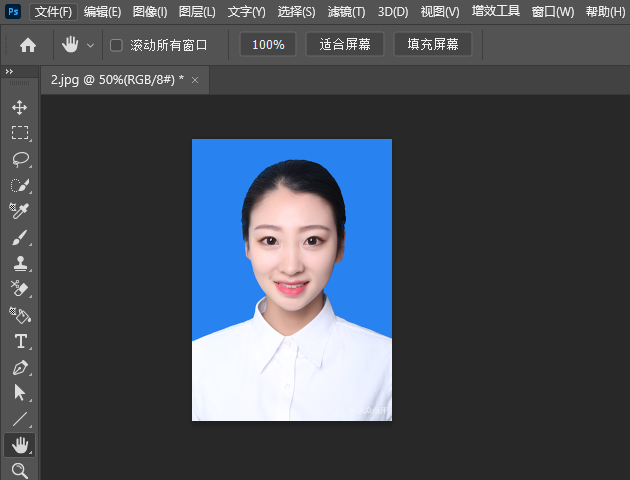Open the 图像(I) menu
This screenshot has width=630, height=480.
[150, 12]
